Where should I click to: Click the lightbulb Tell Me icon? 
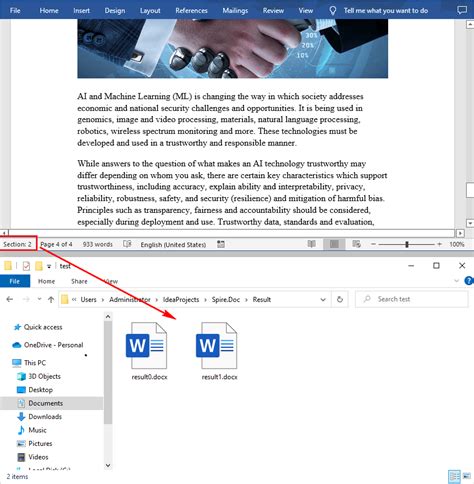[x=333, y=11]
